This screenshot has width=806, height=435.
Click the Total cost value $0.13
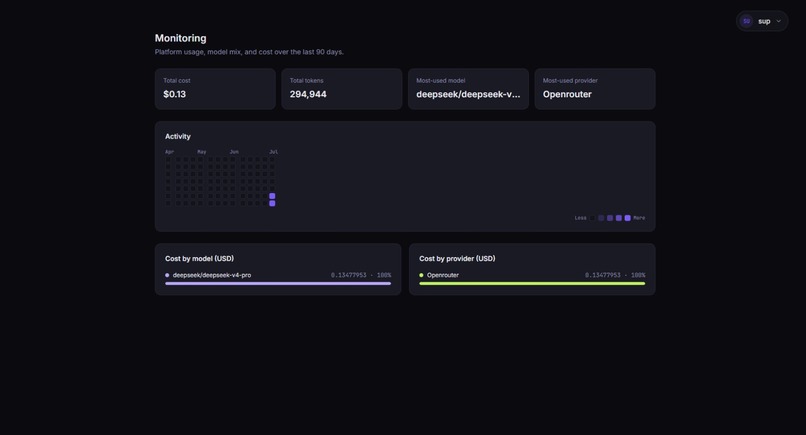pyautogui.click(x=175, y=94)
